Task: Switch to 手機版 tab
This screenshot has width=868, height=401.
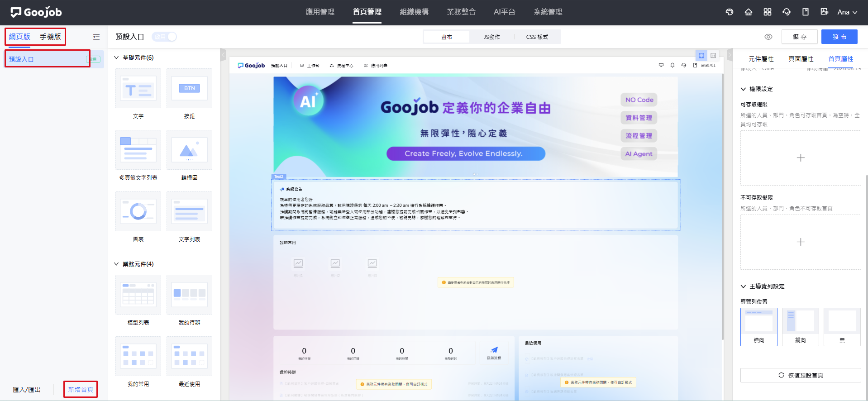Action: click(x=50, y=37)
